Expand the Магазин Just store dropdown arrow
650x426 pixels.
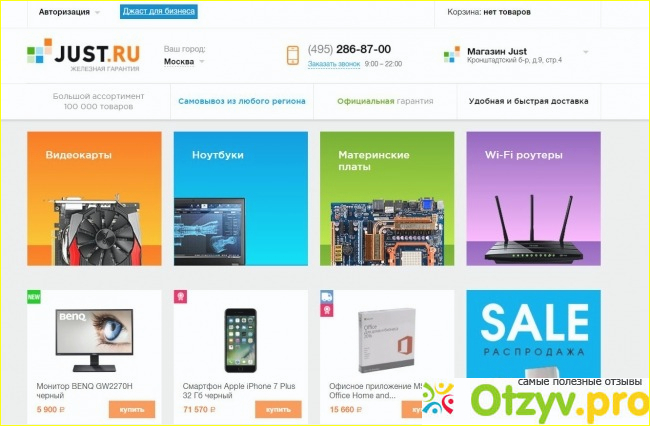pos(586,52)
